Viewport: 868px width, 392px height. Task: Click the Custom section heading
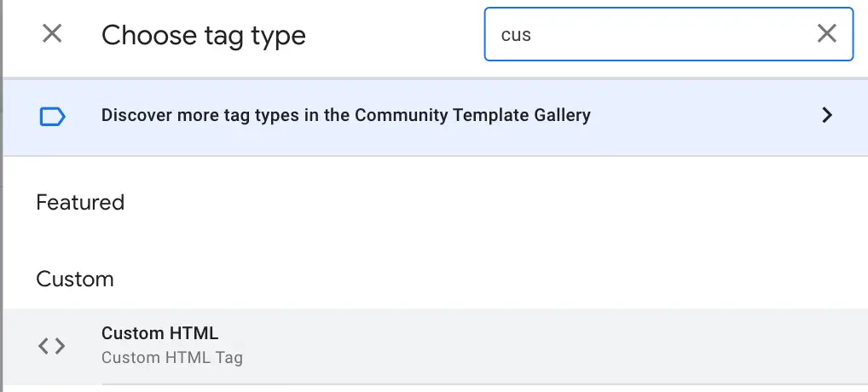75,280
